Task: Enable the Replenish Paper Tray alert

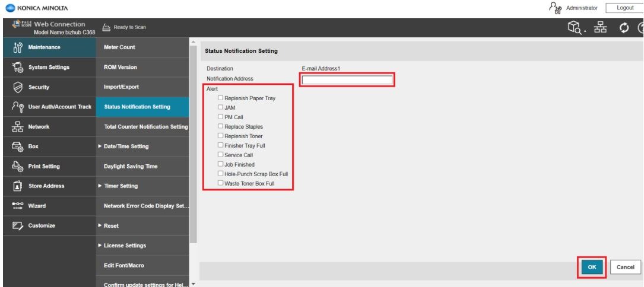Action: [x=221, y=98]
